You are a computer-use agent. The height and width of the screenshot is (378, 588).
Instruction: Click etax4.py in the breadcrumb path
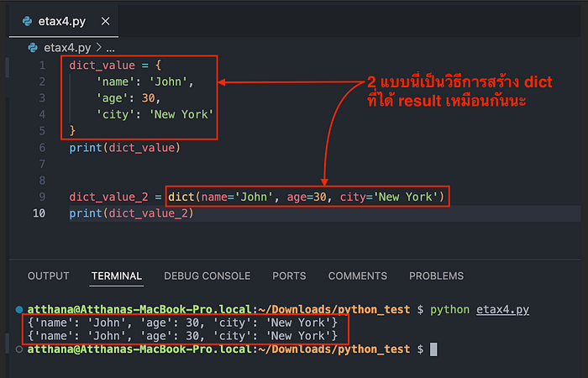tap(67, 48)
